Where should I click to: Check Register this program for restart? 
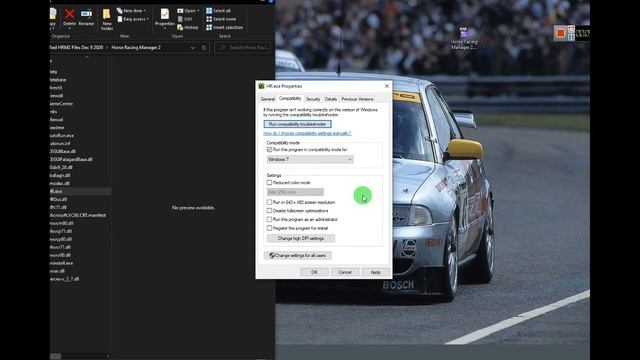click(x=269, y=228)
